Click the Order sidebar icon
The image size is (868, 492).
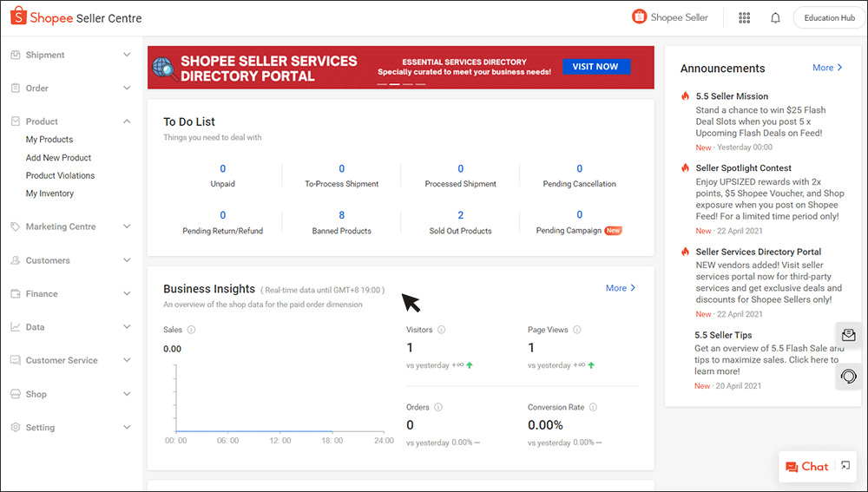[16, 88]
